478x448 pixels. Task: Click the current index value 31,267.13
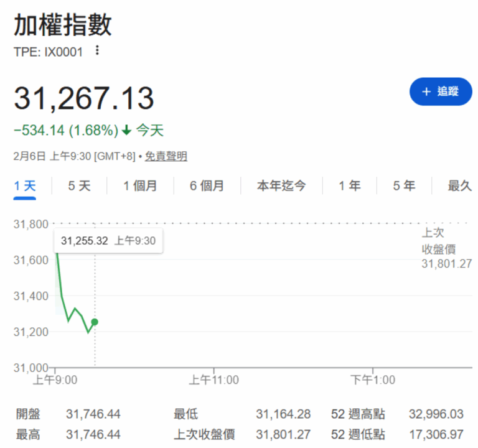(84, 98)
